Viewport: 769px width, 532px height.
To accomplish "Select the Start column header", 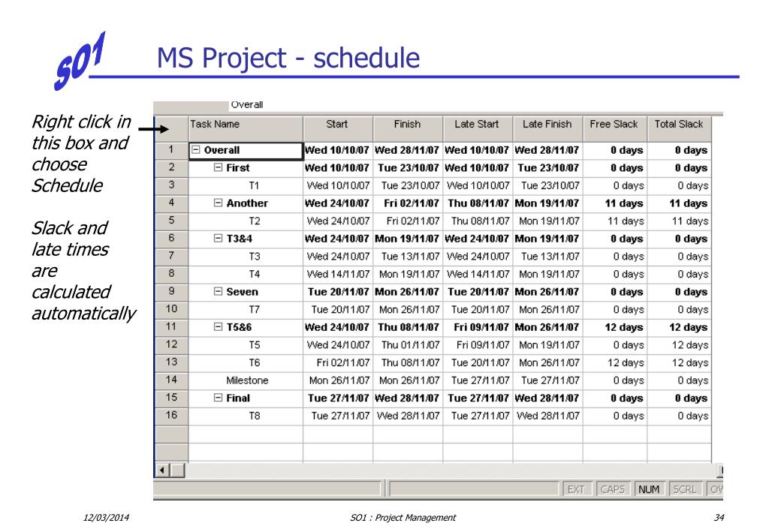I will pyautogui.click(x=339, y=129).
